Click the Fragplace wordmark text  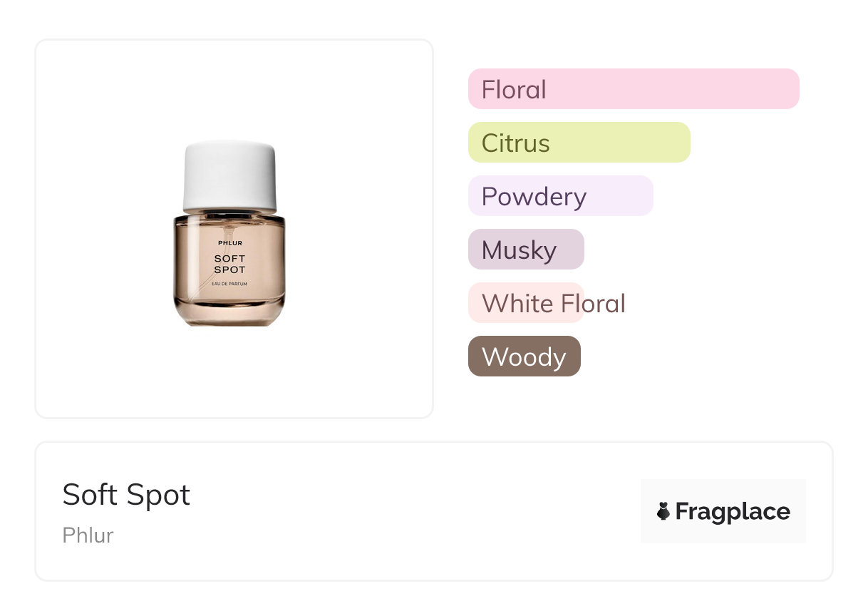point(733,512)
